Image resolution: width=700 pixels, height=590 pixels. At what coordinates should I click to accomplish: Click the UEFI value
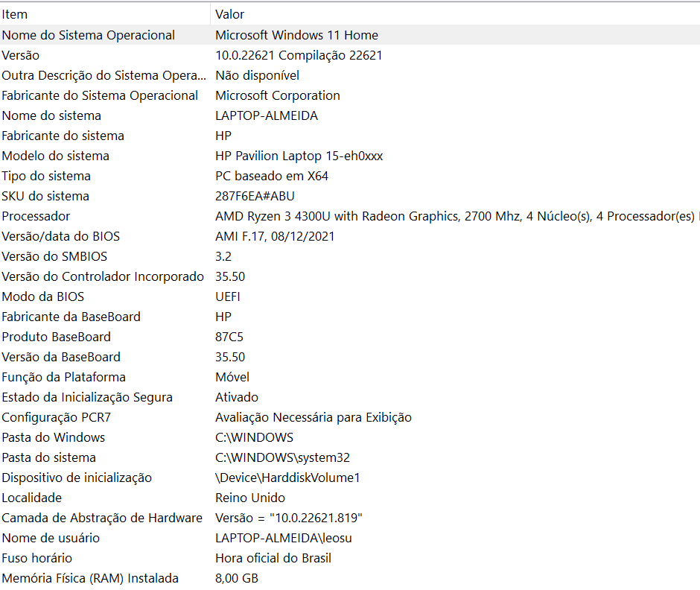pos(228,296)
